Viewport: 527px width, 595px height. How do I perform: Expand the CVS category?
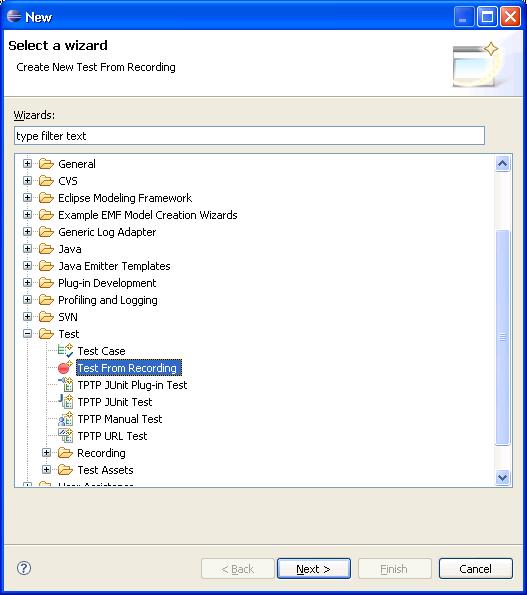point(27,181)
